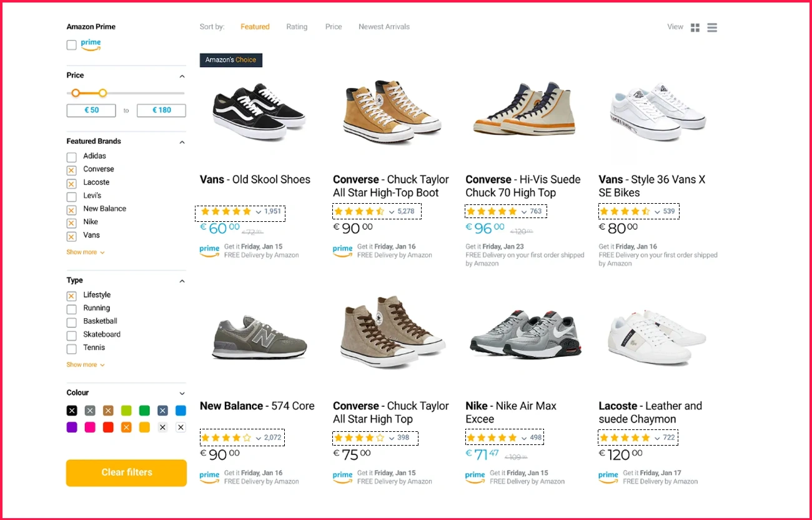The image size is (812, 520).
Task: Click the Clear filters button
Action: click(x=126, y=472)
